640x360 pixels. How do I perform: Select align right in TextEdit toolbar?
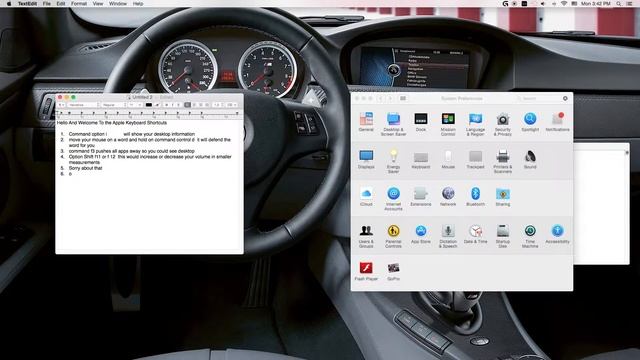[x=201, y=105]
